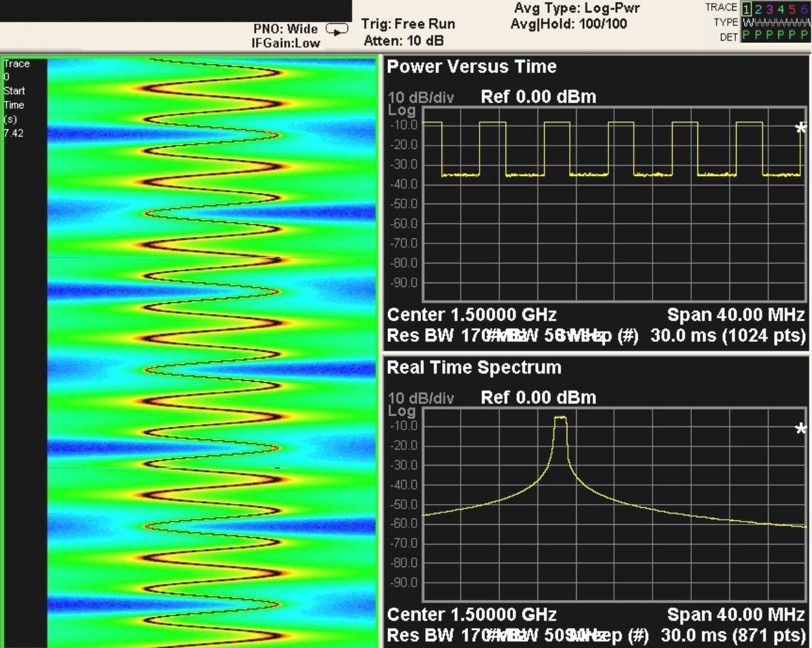The height and width of the screenshot is (648, 812).
Task: Click the 'Log' scale label in Power Versus Time
Action: [402, 110]
